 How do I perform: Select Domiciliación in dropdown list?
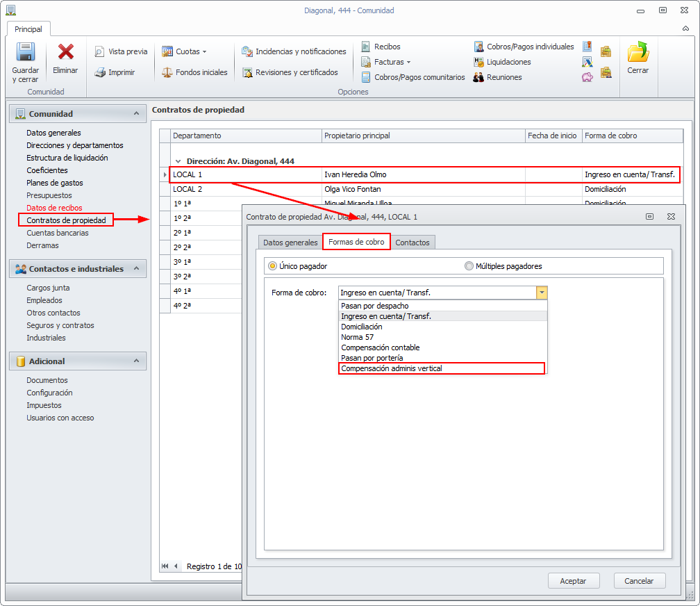(442, 327)
